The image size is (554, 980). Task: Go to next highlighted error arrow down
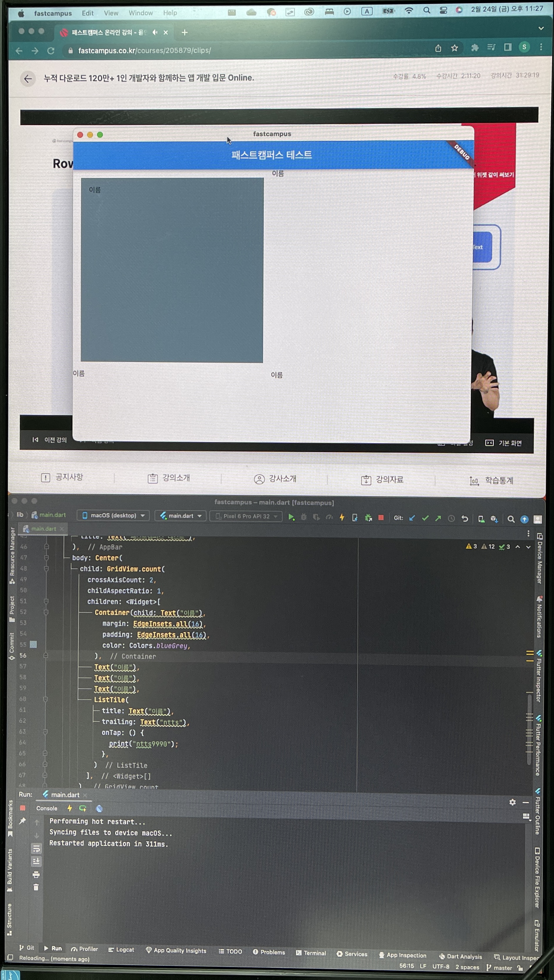[x=528, y=547]
